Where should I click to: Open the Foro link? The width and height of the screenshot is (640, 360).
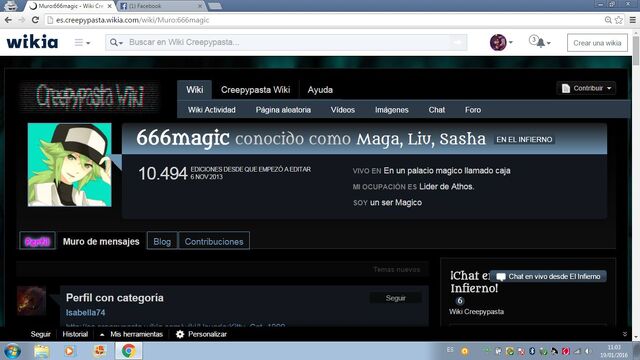[473, 110]
